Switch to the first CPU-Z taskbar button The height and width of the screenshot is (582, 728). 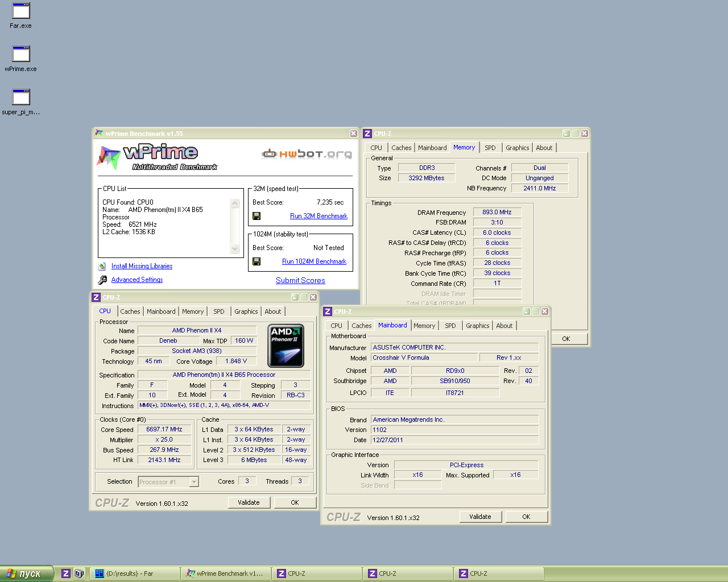point(317,573)
